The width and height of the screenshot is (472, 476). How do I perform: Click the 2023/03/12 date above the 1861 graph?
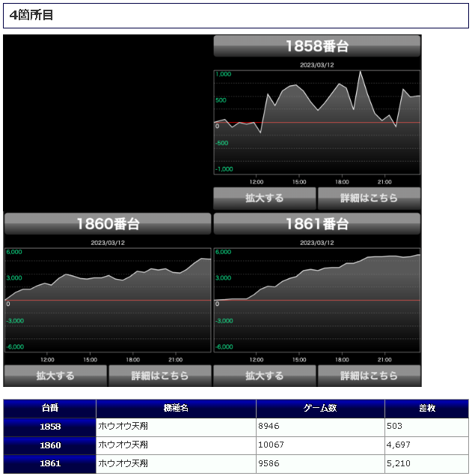point(317,242)
